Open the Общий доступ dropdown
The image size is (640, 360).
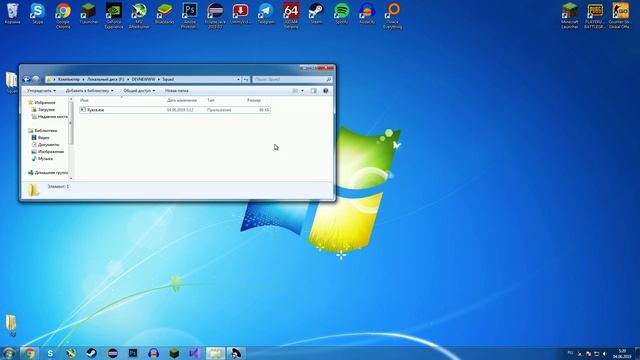[x=139, y=91]
